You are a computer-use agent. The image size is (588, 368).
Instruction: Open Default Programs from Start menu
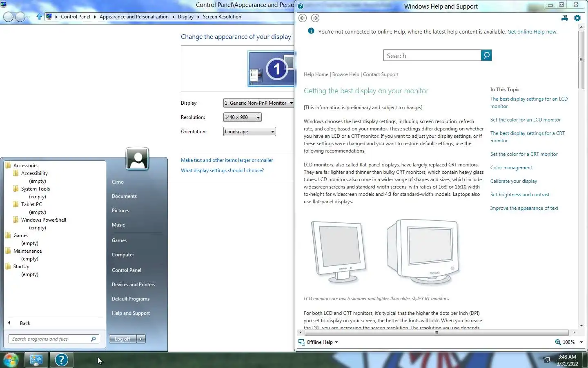coord(131,299)
